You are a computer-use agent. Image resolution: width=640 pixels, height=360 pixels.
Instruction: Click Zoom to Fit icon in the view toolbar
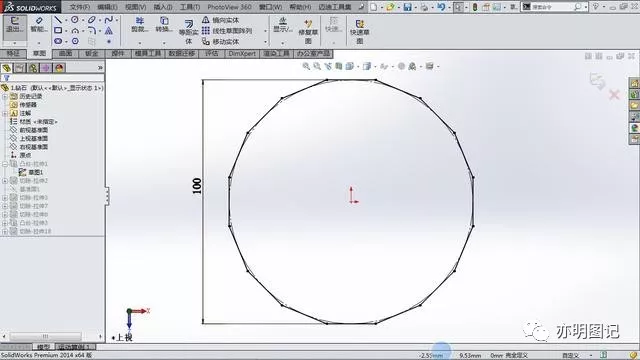306,66
